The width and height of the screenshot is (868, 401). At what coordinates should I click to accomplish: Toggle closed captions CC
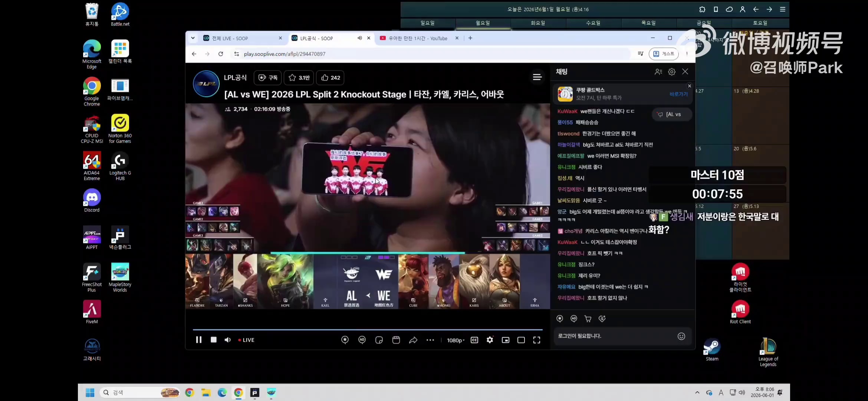click(x=474, y=340)
